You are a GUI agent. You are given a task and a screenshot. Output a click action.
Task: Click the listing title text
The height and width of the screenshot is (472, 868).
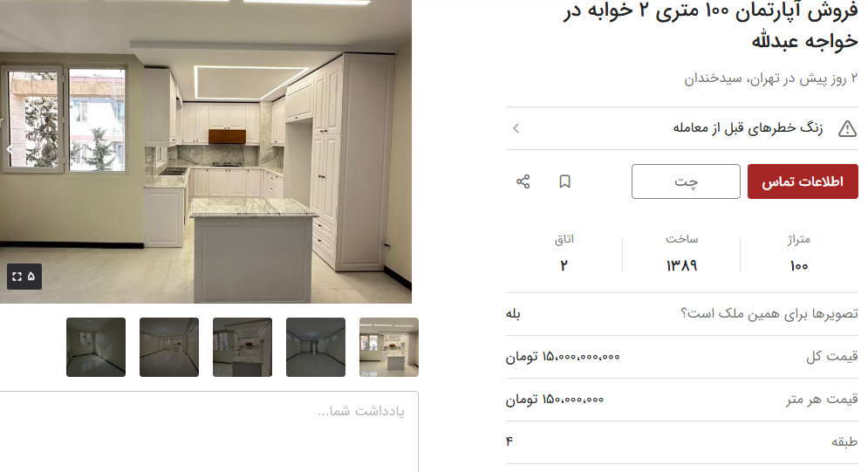click(711, 25)
